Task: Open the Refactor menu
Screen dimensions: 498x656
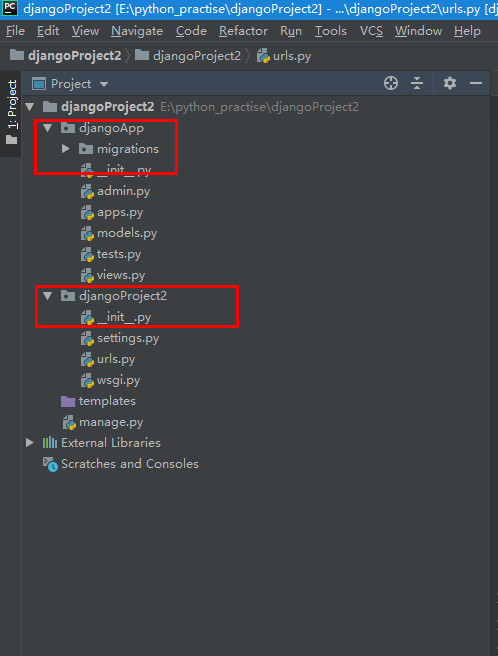Action: (x=243, y=31)
